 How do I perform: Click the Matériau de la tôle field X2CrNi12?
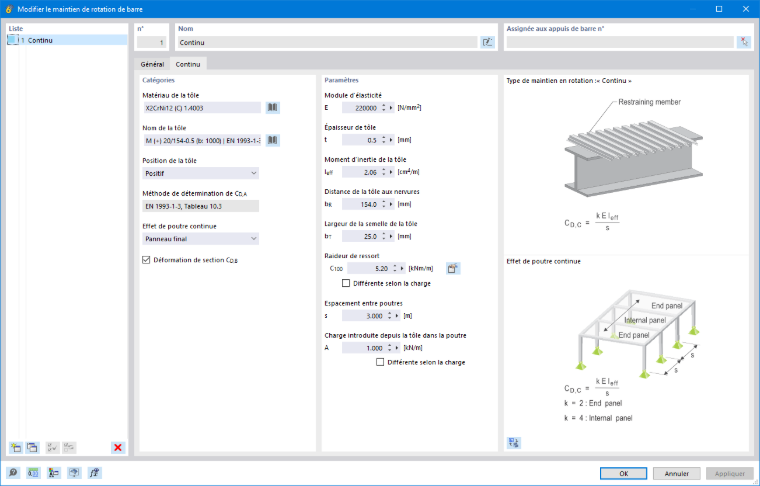(202, 108)
